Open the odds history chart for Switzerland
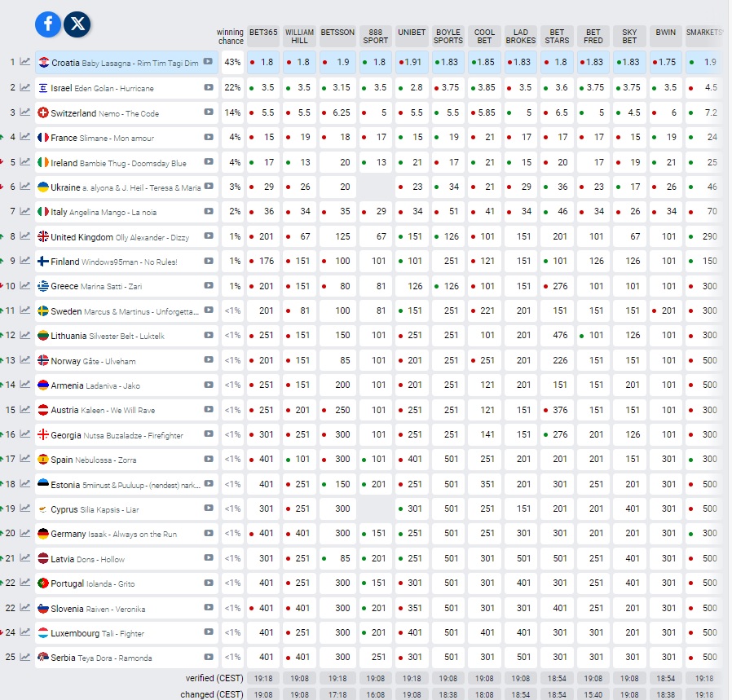732x700 pixels. (x=25, y=112)
